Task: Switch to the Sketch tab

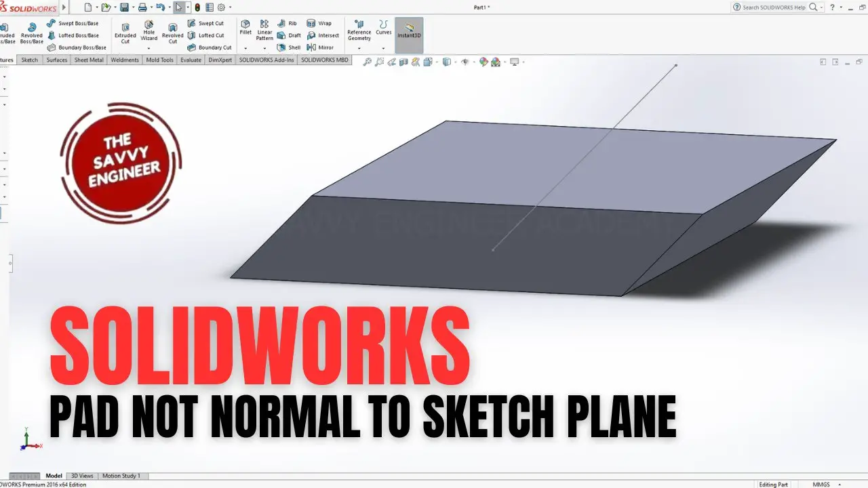Action: click(x=30, y=60)
